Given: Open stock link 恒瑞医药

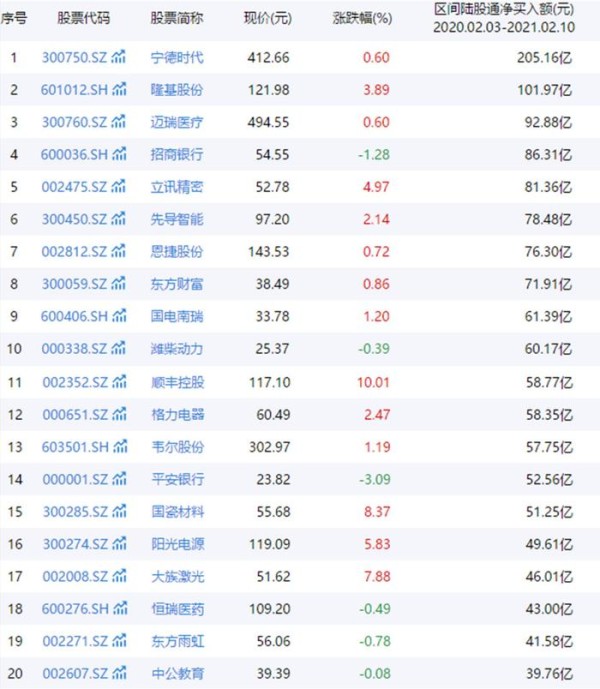Looking at the screenshot, I should (x=178, y=609).
